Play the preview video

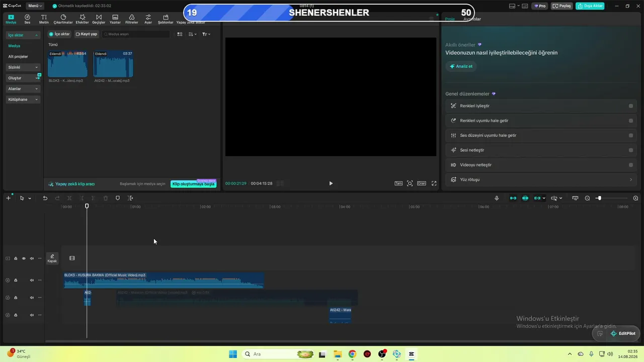[331, 184]
